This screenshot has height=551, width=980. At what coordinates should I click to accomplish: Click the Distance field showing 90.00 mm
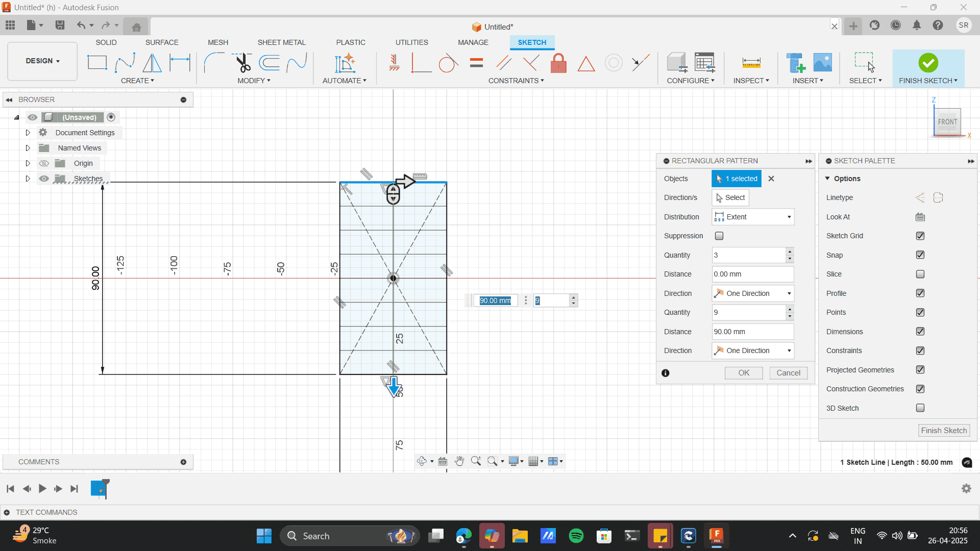click(753, 332)
